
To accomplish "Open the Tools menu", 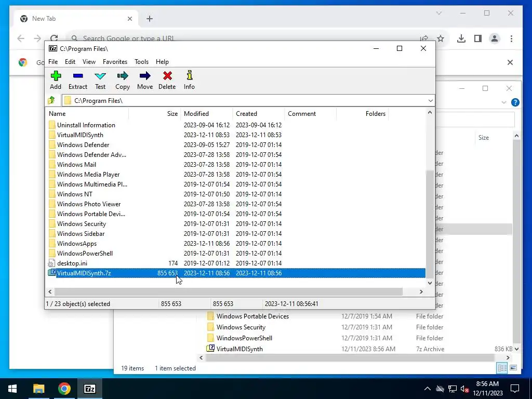I will pos(141,62).
